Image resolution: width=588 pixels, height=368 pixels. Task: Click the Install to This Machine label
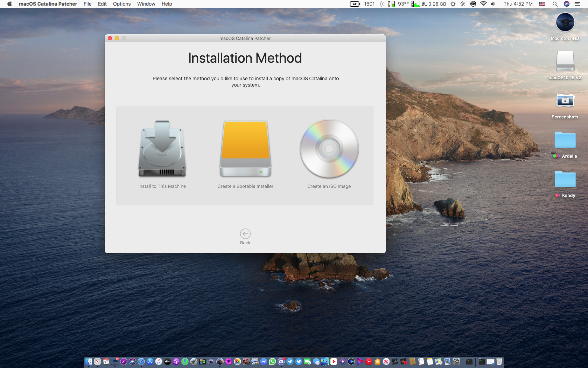tap(162, 186)
